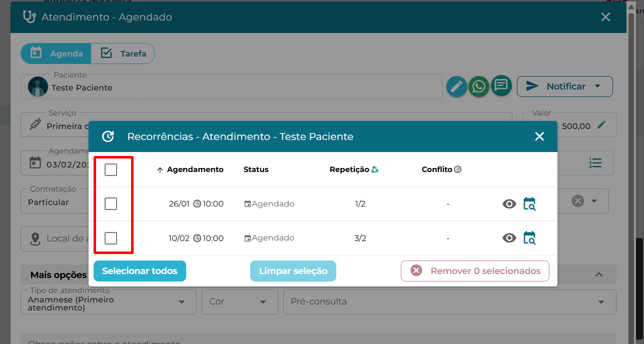View the 10/02 appointment with eye icon
The width and height of the screenshot is (644, 344).
coord(509,238)
